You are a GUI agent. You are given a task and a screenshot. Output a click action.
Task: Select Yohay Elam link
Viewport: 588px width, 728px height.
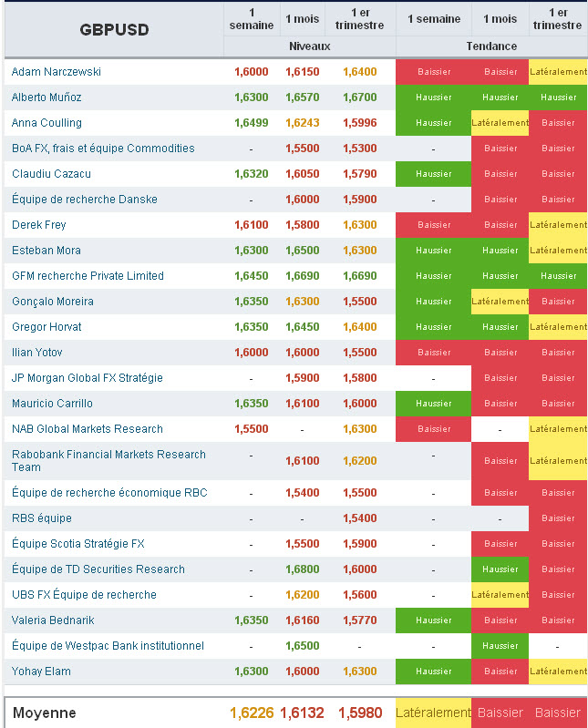pyautogui.click(x=41, y=672)
